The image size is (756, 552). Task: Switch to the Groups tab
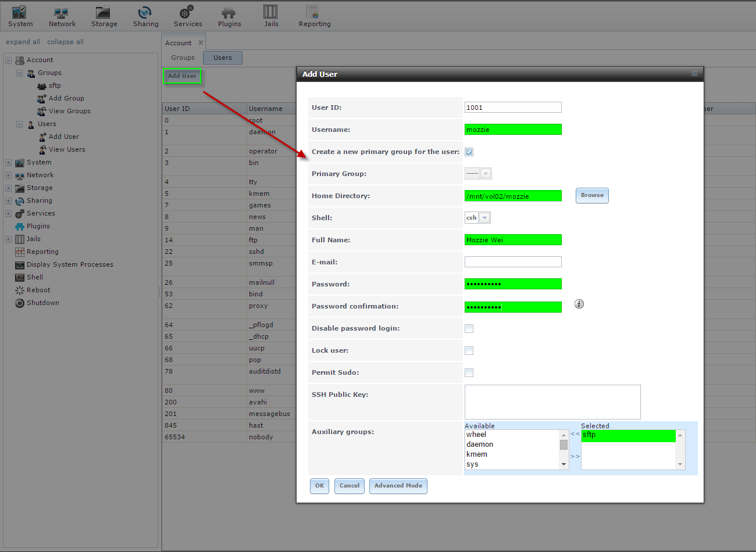tap(183, 58)
